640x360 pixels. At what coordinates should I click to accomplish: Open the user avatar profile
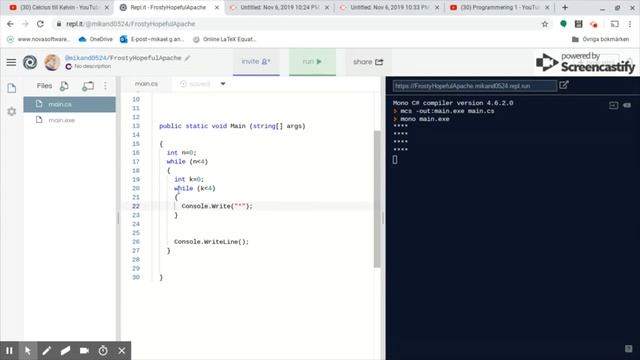[x=52, y=62]
